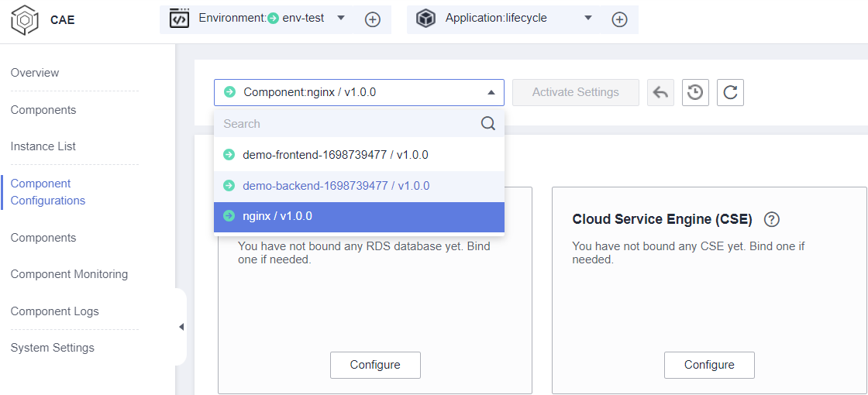868x395 pixels.
Task: Open the Overview sidebar item
Action: (35, 73)
